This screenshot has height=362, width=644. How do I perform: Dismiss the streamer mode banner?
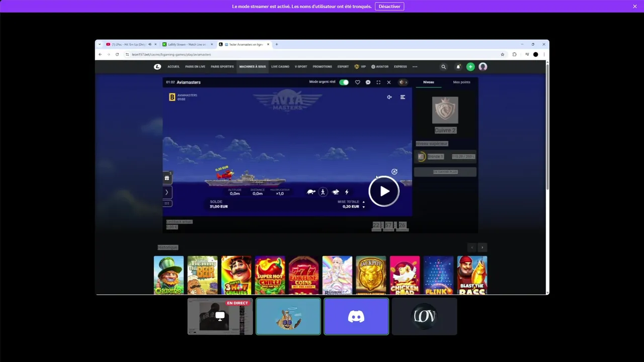pos(635,7)
